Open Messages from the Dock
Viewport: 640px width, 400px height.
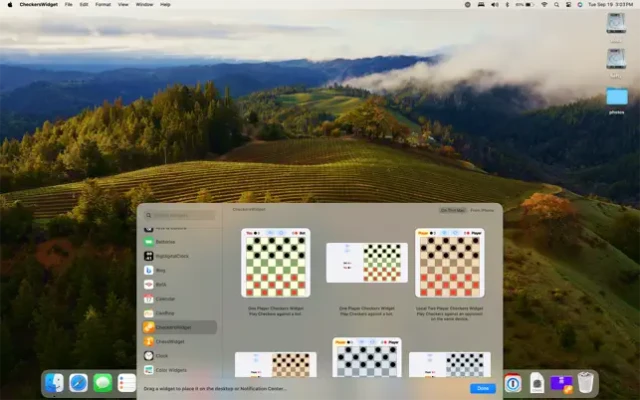pyautogui.click(x=102, y=383)
